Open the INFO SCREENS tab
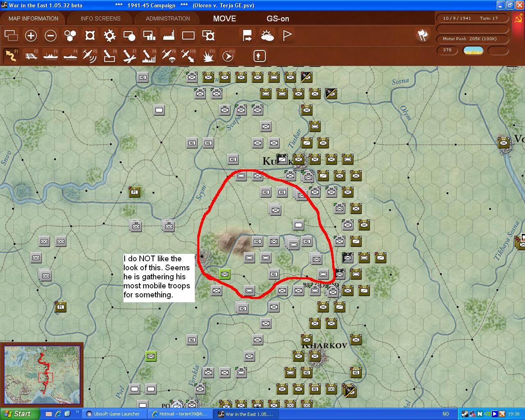The image size is (525, 420). click(x=100, y=18)
